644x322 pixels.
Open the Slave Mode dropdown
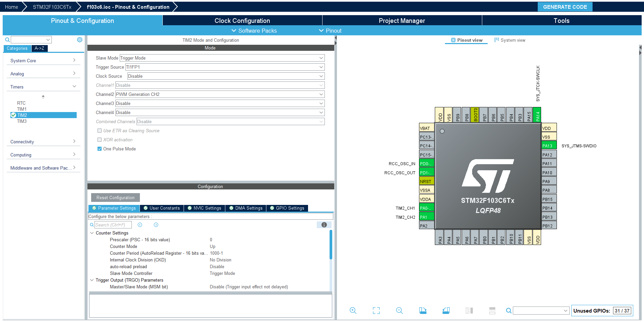[x=222, y=58]
